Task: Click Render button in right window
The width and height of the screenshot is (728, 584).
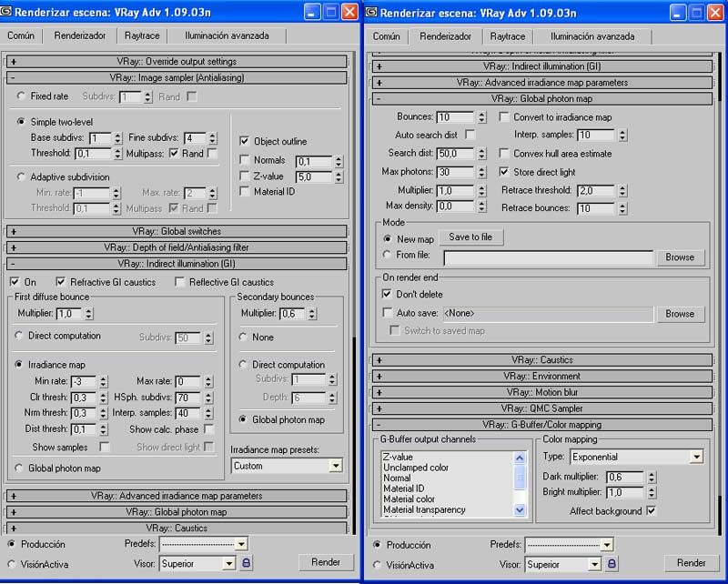Action: pyautogui.click(x=692, y=563)
